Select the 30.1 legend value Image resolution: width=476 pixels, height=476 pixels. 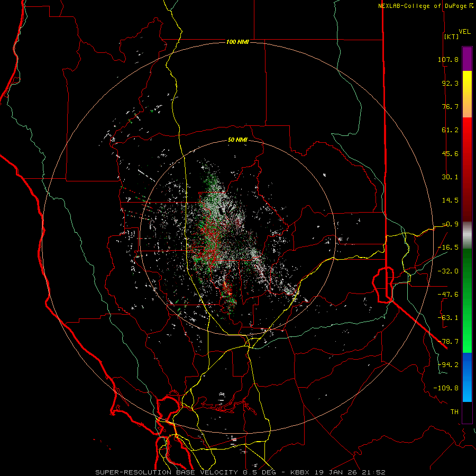click(450, 177)
